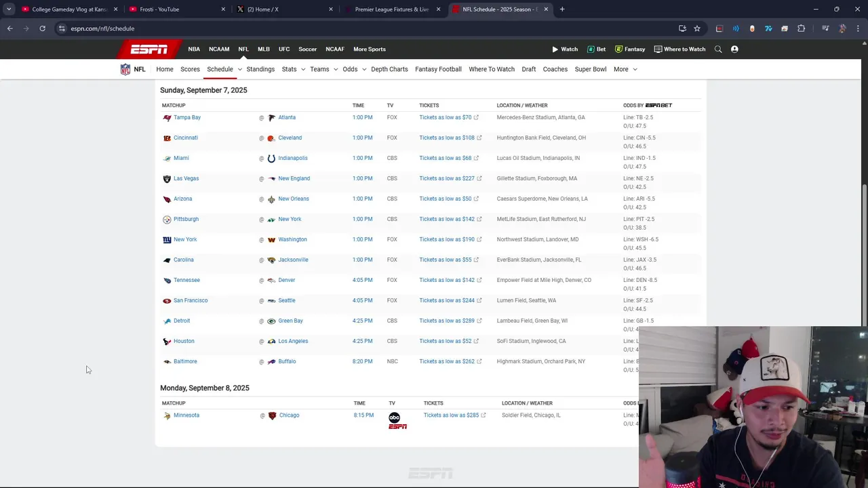868x488 pixels.
Task: Open More Sports menu
Action: click(369, 49)
